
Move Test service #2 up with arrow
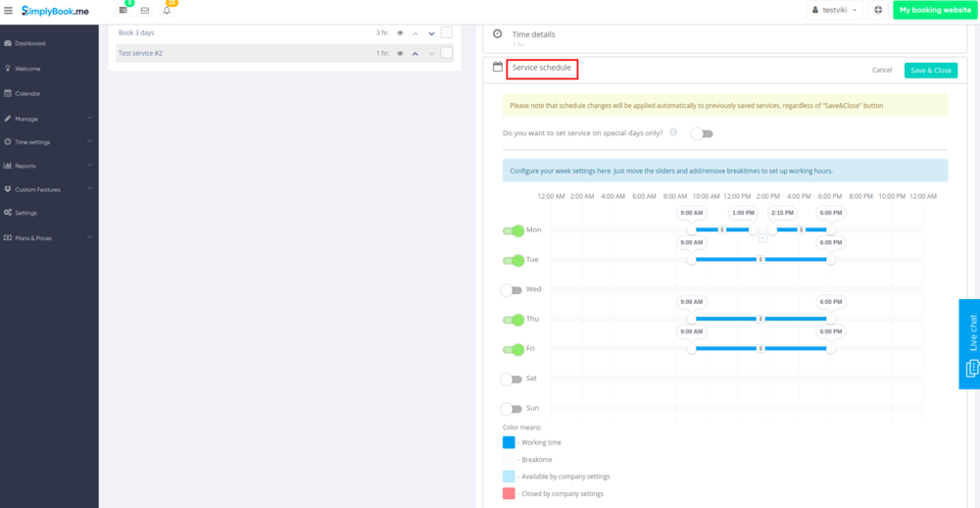coord(416,53)
